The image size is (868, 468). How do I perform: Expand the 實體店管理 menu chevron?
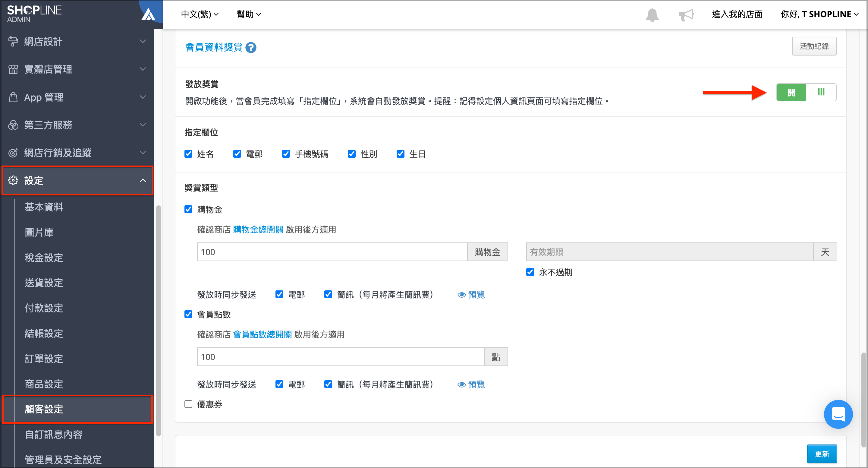[x=143, y=69]
